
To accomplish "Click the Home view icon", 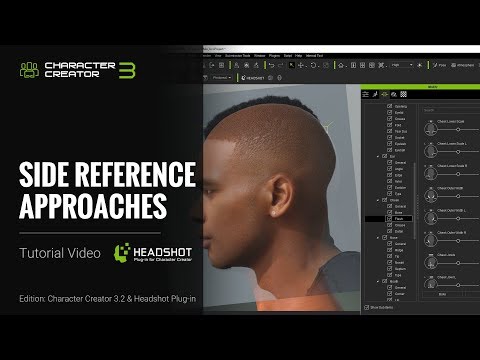I will [x=341, y=65].
